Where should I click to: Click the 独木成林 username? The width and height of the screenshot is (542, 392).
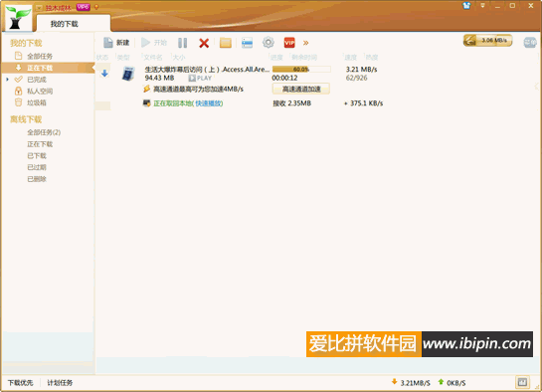tap(58, 8)
